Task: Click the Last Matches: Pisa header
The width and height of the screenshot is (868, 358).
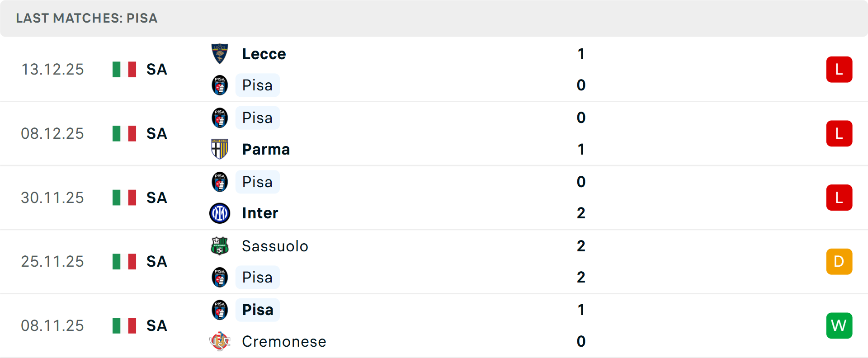Action: (x=87, y=18)
